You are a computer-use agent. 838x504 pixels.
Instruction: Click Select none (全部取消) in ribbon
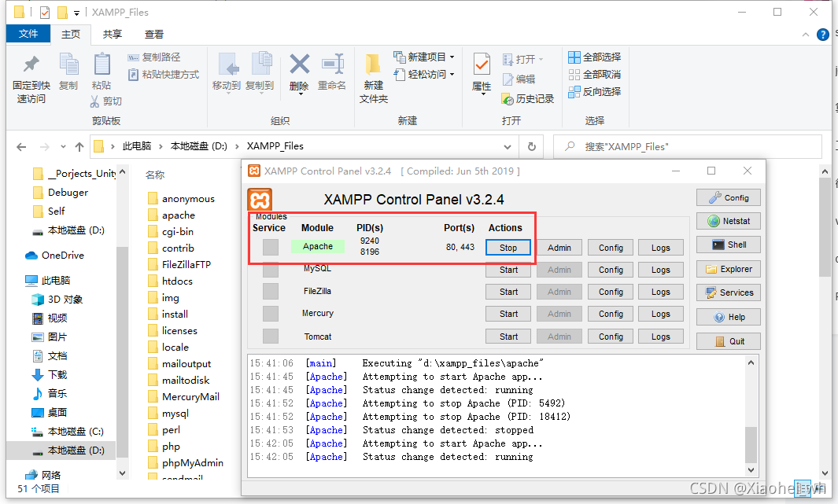(595, 74)
